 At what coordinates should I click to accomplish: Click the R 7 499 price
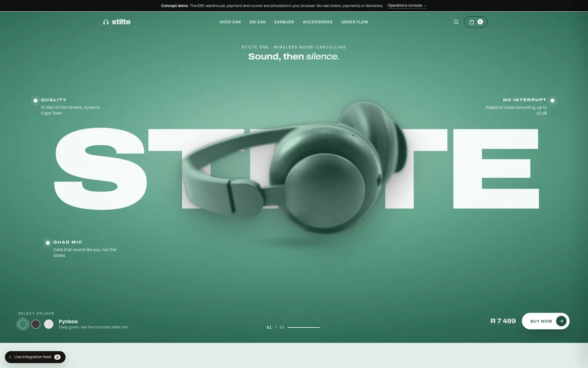click(503, 321)
